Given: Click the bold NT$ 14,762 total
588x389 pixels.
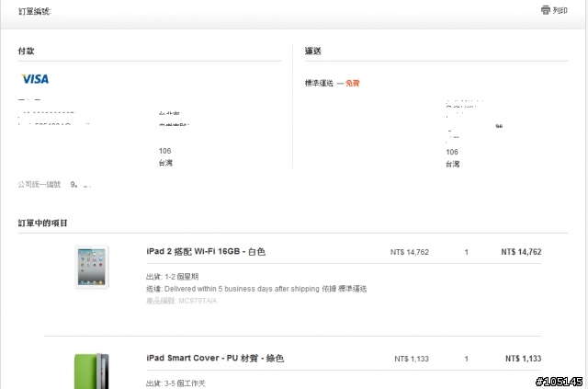Looking at the screenshot, I should point(521,252).
